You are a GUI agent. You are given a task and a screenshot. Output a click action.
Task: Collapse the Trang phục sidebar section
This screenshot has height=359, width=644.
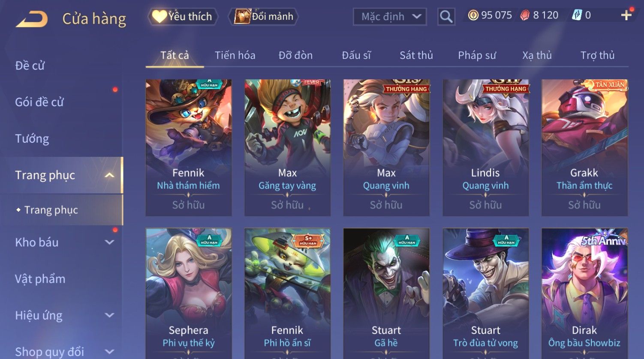pyautogui.click(x=109, y=175)
